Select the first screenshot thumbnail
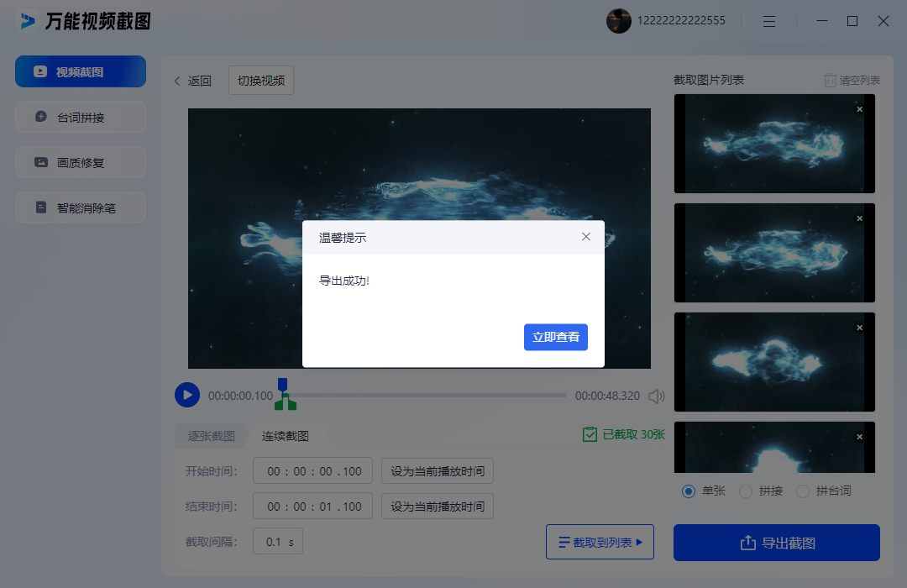The image size is (907, 588). point(773,144)
